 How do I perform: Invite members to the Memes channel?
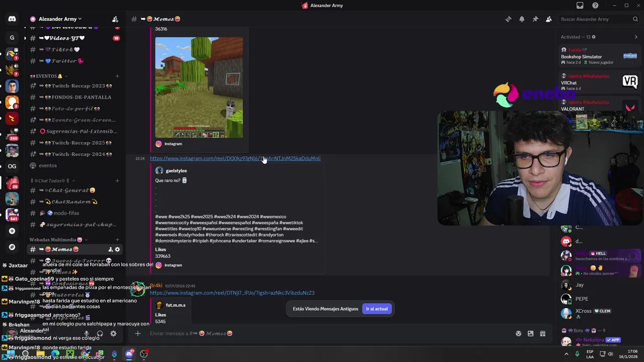pyautogui.click(x=110, y=249)
